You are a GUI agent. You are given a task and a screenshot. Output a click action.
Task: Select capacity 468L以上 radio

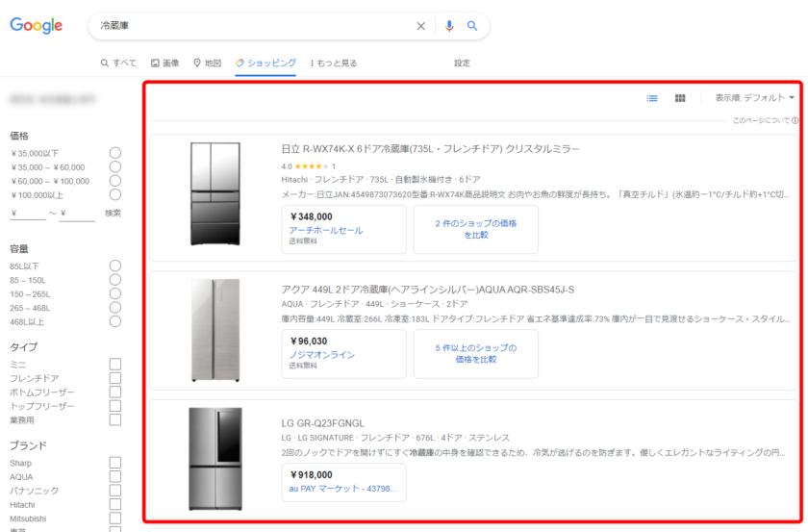(115, 321)
